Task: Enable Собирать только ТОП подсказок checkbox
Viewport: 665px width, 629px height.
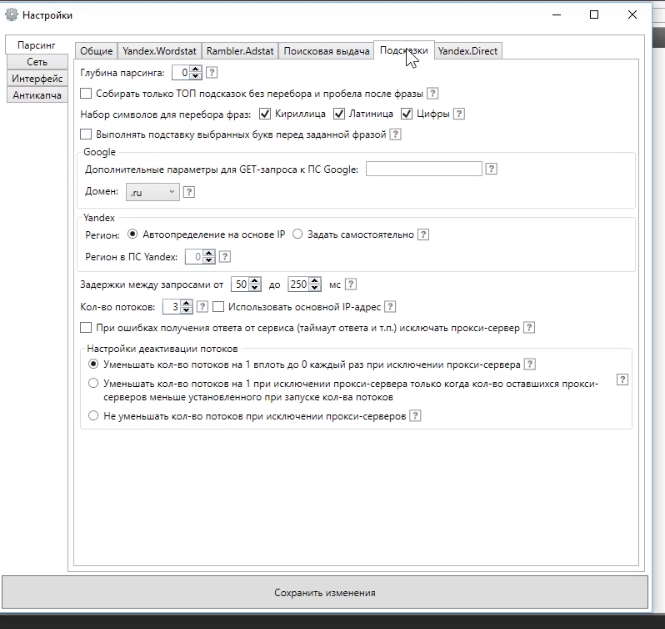Action: 85,94
